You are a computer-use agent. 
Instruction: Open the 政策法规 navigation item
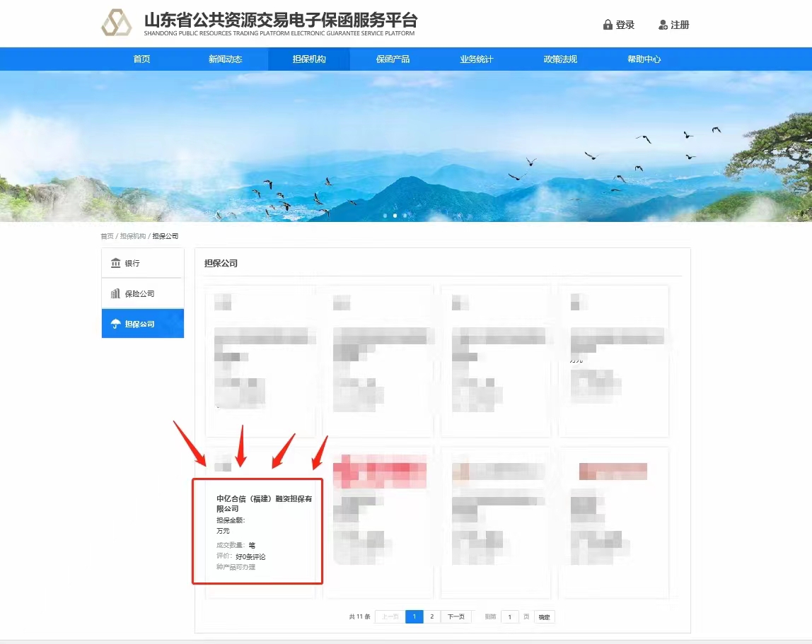560,59
